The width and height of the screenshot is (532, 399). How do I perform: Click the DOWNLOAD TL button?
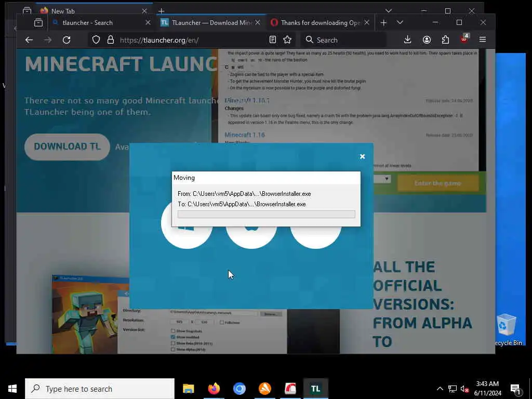click(x=67, y=147)
